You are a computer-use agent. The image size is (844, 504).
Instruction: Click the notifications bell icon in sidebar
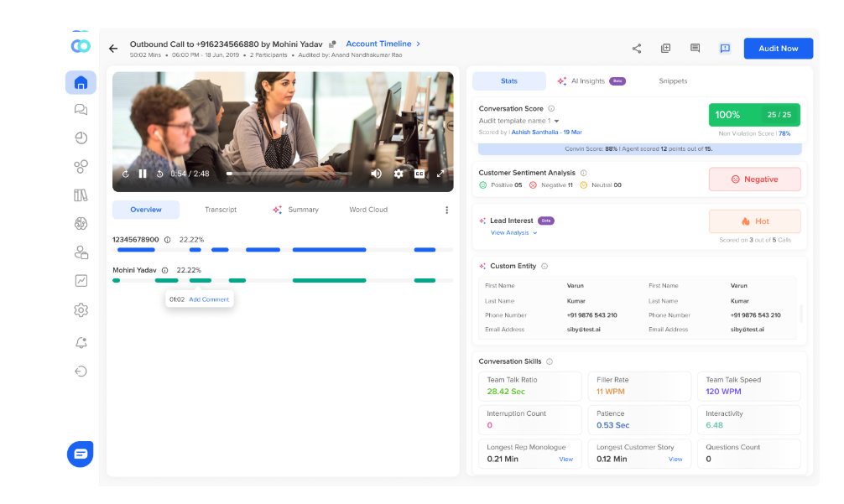tap(81, 343)
